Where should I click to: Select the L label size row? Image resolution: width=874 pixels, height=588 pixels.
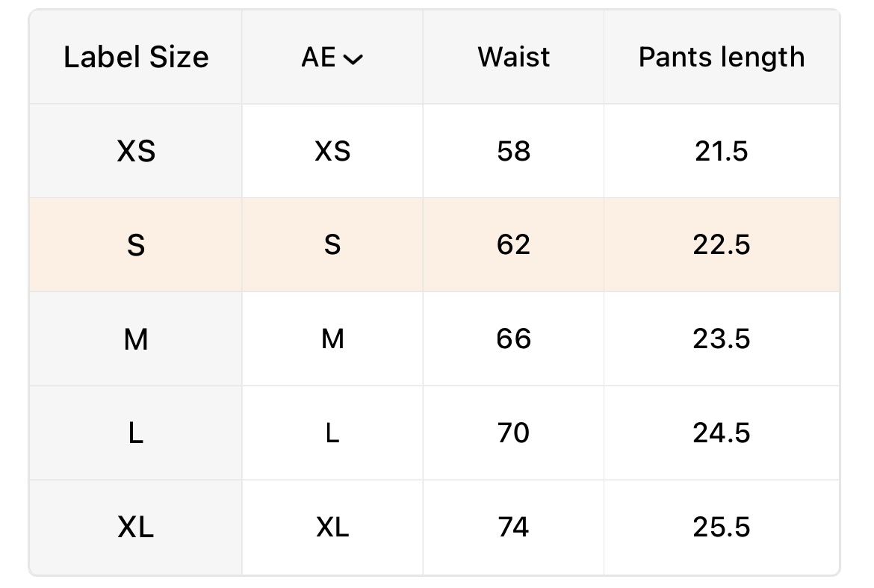[136, 433]
